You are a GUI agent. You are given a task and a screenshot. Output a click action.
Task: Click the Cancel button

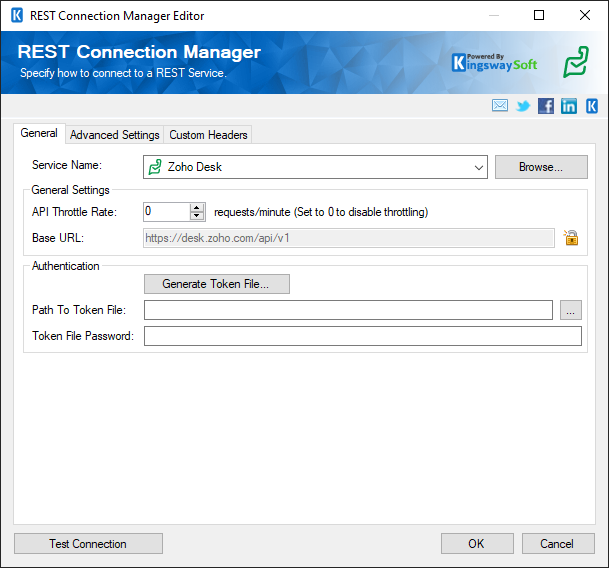558,544
